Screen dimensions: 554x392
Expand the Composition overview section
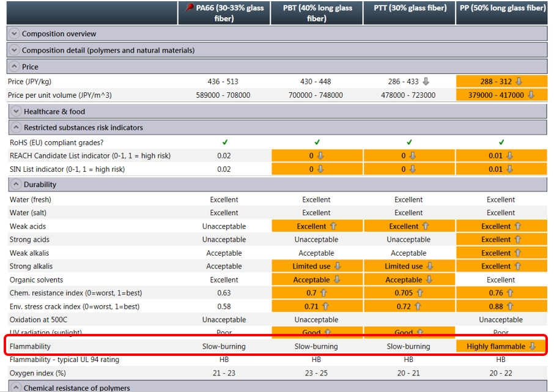click(x=14, y=34)
